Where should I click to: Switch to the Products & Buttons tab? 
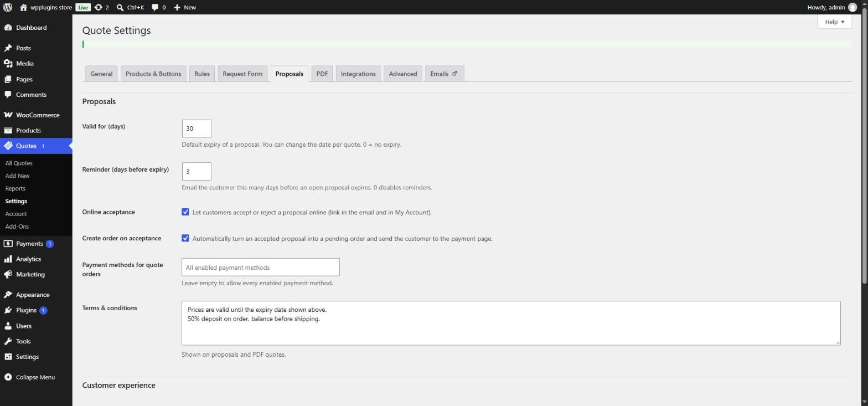pyautogui.click(x=153, y=74)
